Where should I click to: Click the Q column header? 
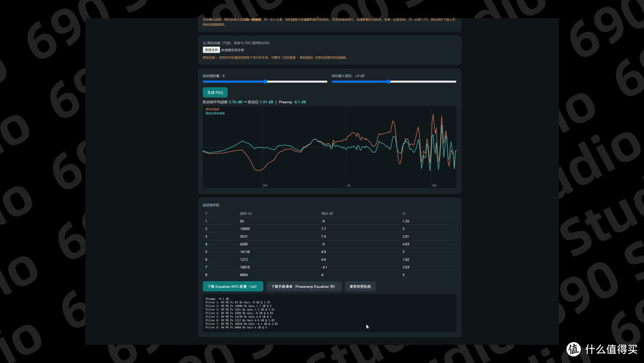click(x=404, y=213)
